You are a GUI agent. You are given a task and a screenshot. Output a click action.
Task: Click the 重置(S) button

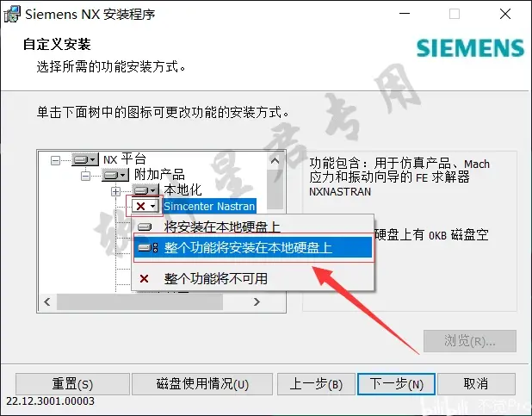(x=72, y=384)
